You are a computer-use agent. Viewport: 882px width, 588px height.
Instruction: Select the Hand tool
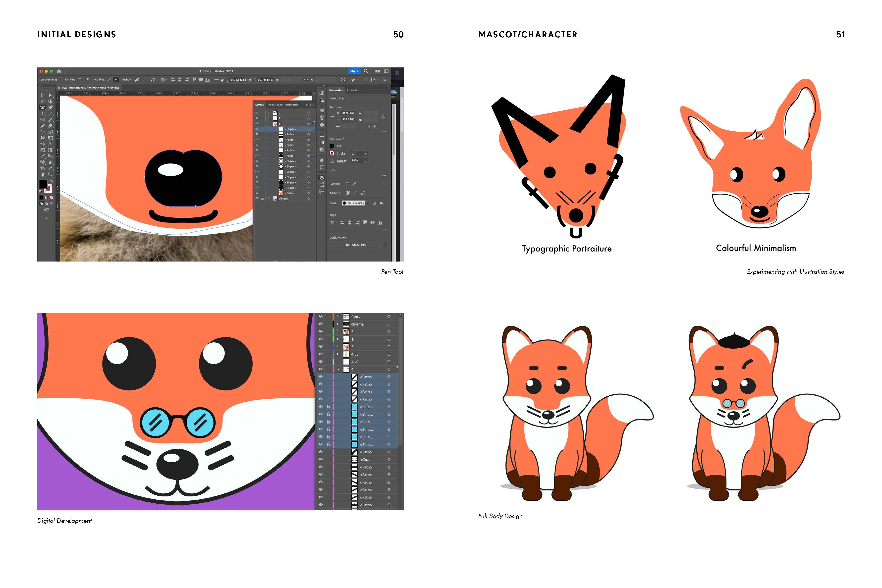(43, 174)
